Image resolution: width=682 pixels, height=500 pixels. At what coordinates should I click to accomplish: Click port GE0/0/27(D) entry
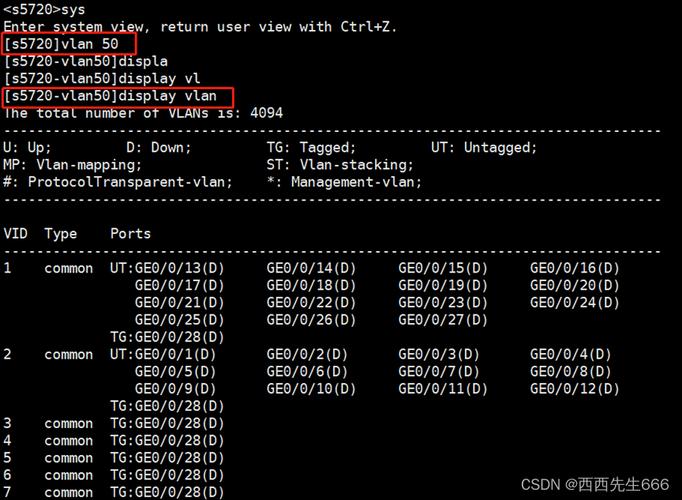coord(443,320)
